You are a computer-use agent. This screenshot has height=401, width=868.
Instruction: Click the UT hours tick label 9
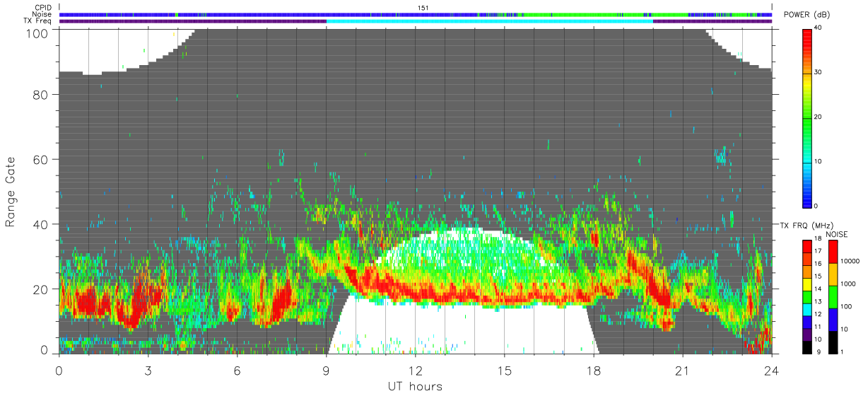click(326, 371)
